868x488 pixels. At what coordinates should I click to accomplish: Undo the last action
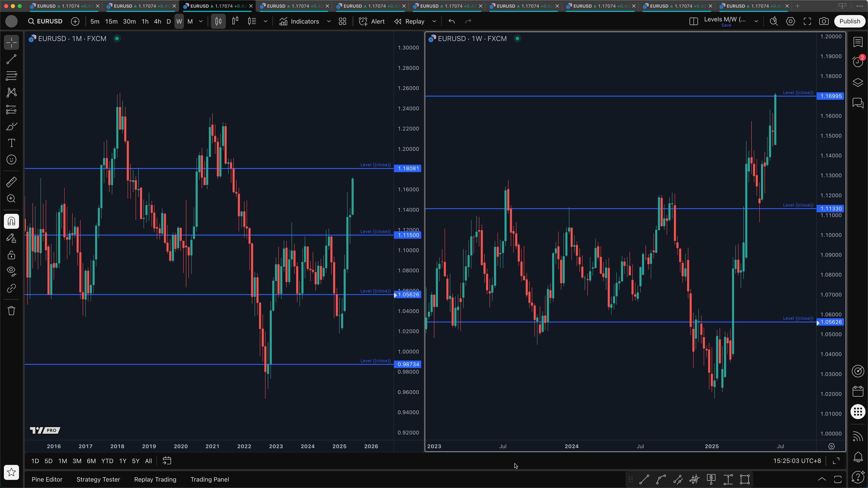[452, 21]
